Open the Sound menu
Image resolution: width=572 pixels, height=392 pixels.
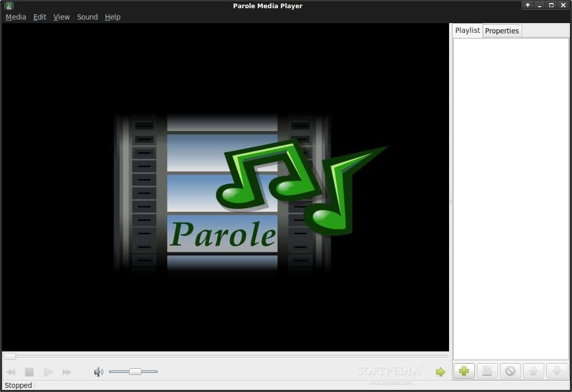(87, 17)
